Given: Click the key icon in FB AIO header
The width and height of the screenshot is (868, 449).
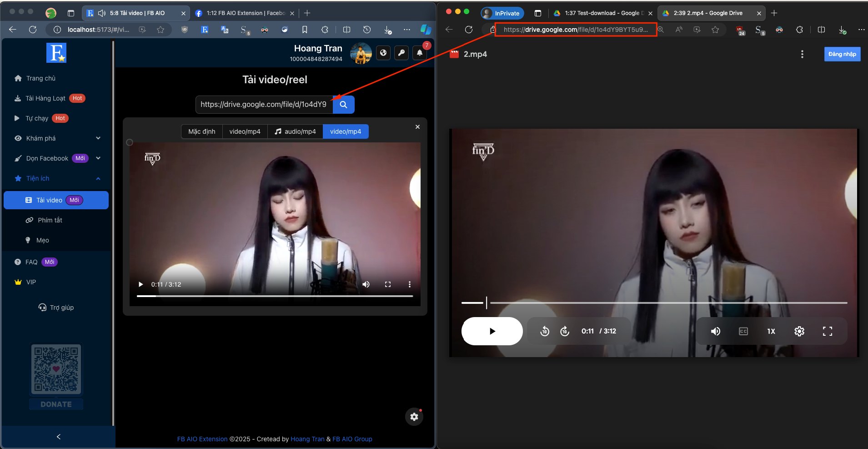Looking at the screenshot, I should click(x=401, y=53).
